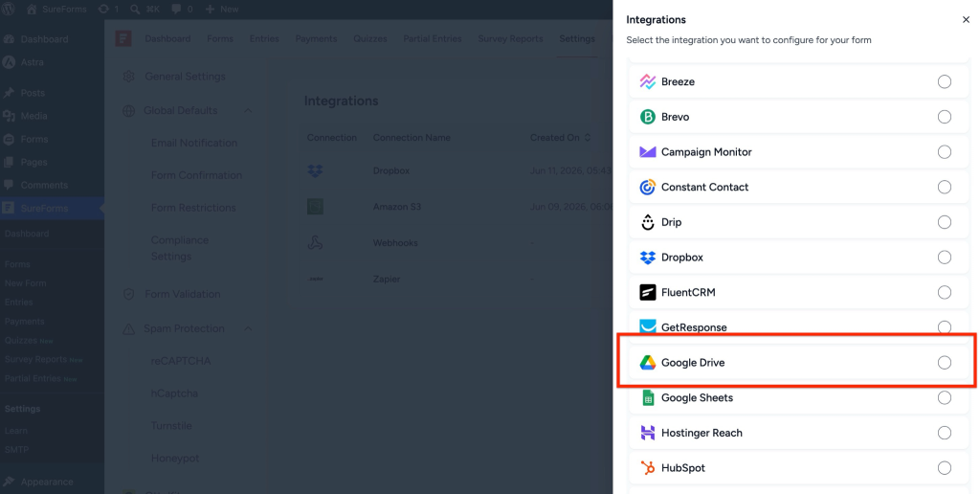This screenshot has width=980, height=494.
Task: Click the Drip smiley logo icon
Action: coord(648,222)
